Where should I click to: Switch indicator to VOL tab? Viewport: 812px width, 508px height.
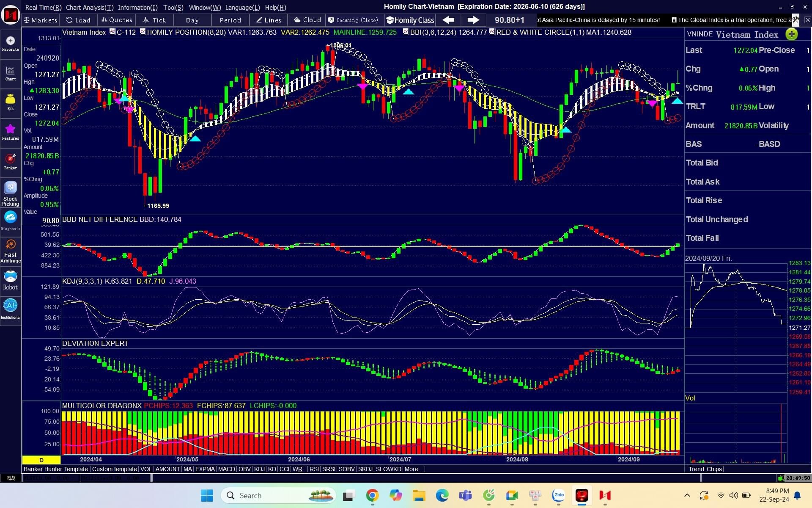(x=146, y=469)
